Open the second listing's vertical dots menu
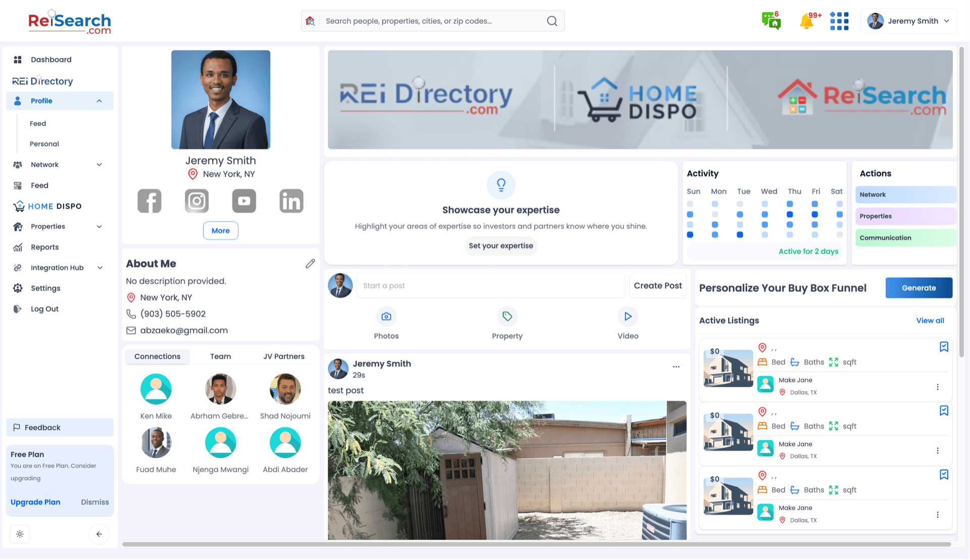The image size is (970, 560). point(938,451)
